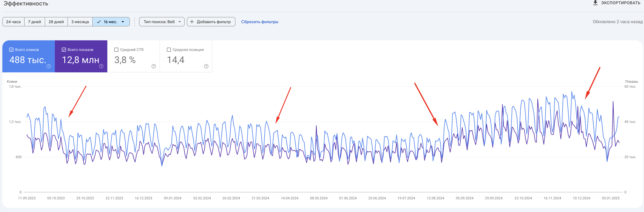Screen dimensions: 644x212
Task: Enable Средняя позиция checkbox
Action: [169, 50]
